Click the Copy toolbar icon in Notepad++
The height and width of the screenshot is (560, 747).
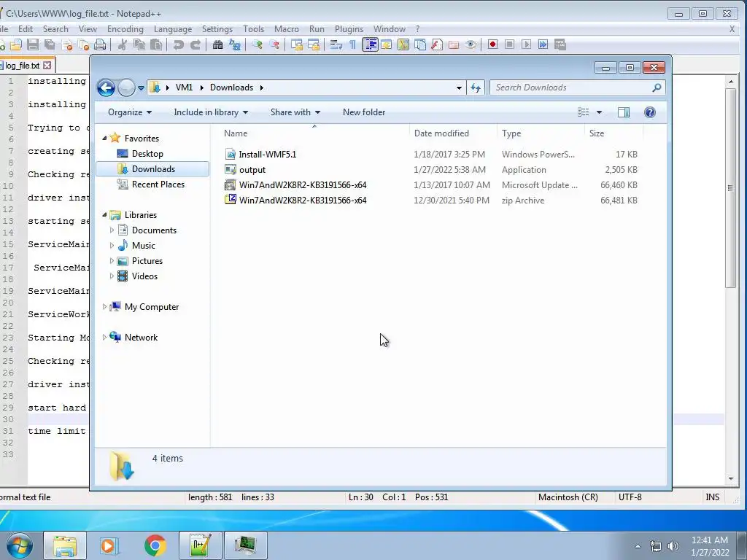[139, 44]
